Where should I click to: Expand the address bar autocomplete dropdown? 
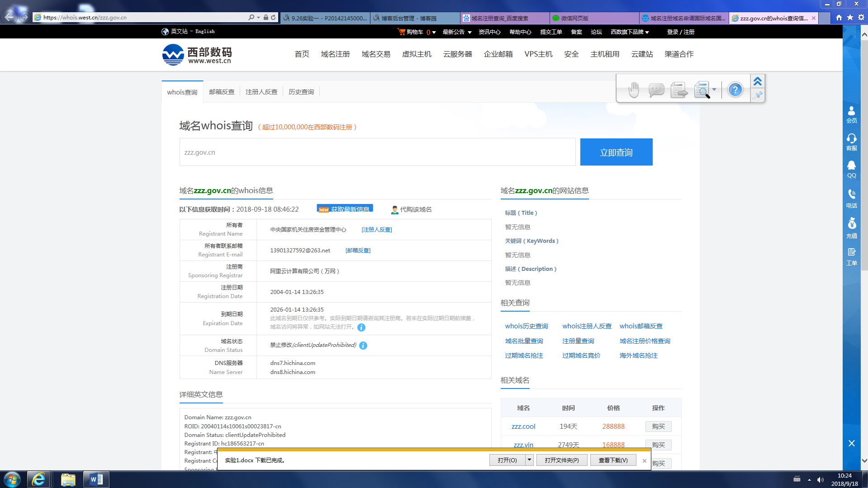pos(258,17)
